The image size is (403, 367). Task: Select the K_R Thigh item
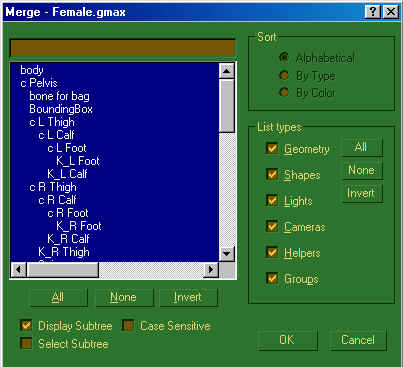64,252
